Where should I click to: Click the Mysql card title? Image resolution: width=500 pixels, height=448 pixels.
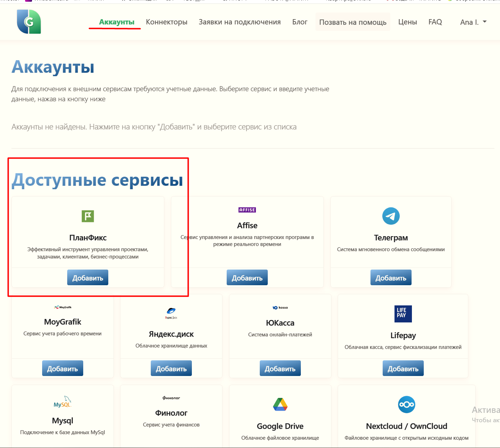[63, 421]
